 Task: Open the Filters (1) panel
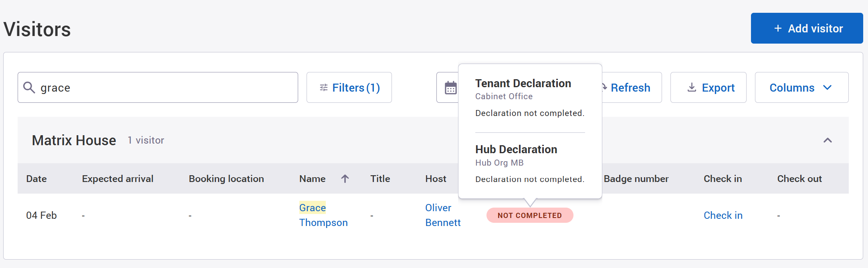tap(349, 88)
